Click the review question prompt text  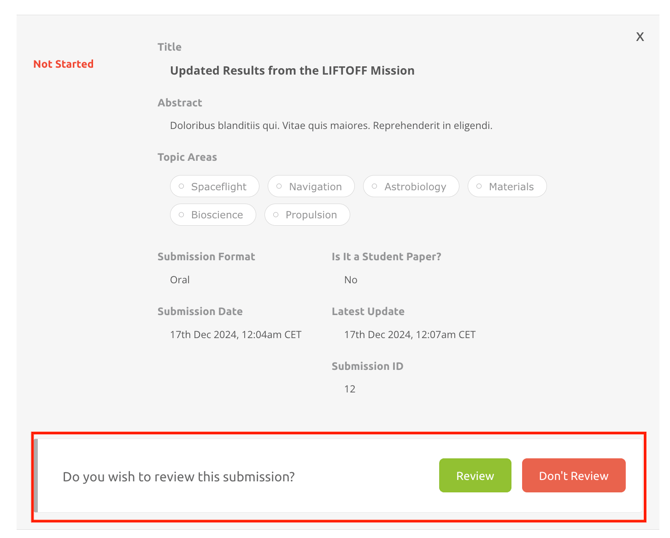179,477
